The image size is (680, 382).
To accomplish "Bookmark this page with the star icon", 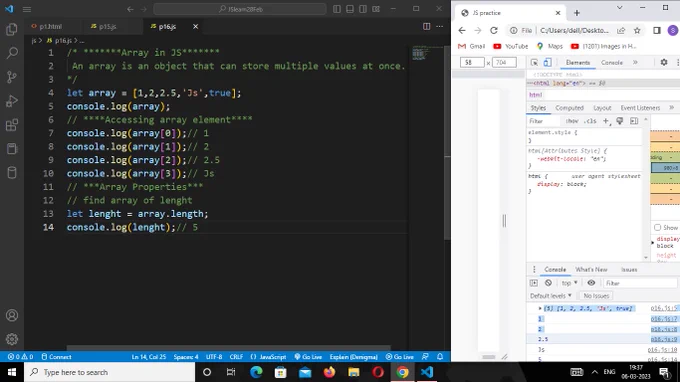I will point(637,30).
